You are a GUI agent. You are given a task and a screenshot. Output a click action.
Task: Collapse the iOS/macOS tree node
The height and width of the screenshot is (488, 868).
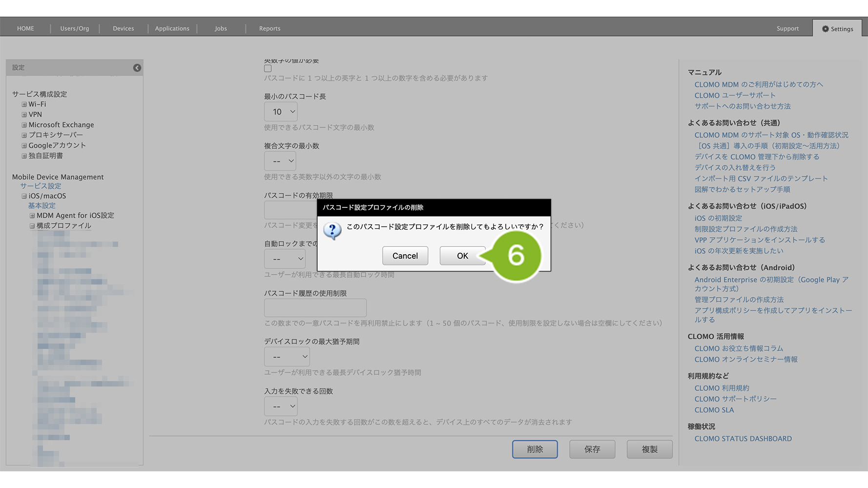point(24,196)
